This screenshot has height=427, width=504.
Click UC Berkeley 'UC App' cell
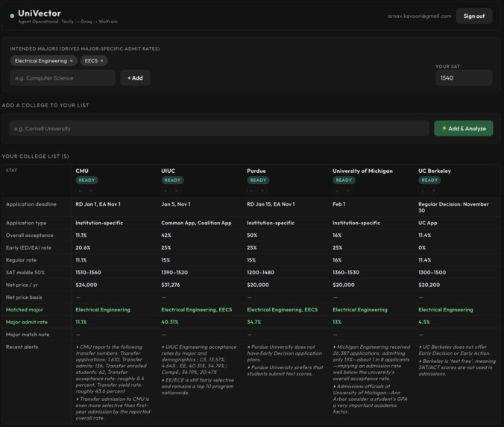click(x=428, y=223)
